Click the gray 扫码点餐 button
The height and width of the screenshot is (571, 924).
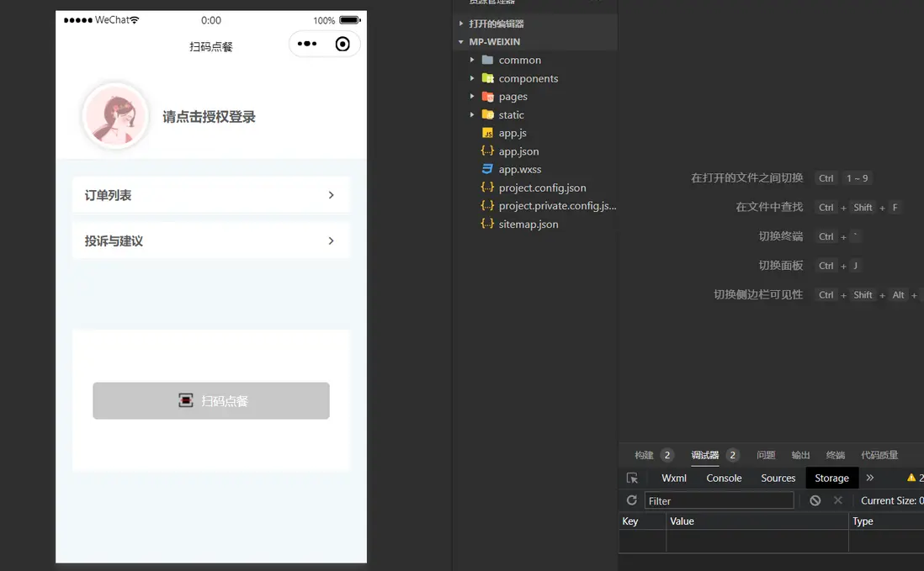[x=211, y=401]
